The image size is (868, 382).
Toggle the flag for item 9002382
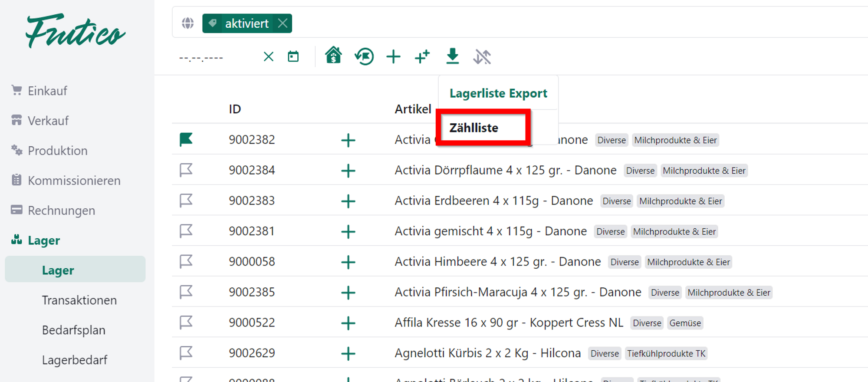pyautogui.click(x=186, y=139)
